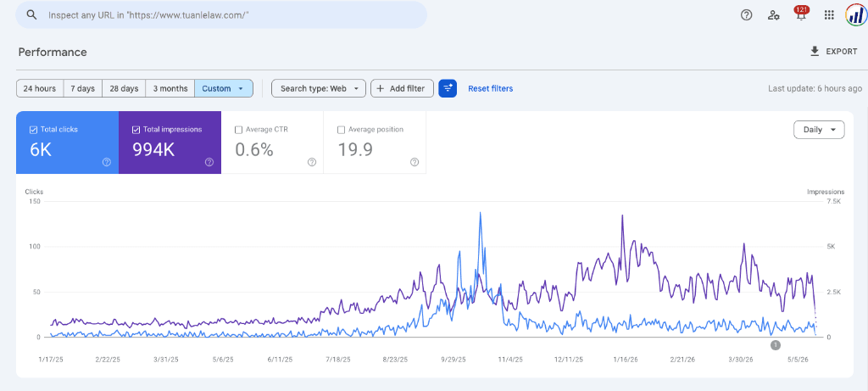Click the Last update: 6 hours ago text
The width and height of the screenshot is (868, 391).
815,88
